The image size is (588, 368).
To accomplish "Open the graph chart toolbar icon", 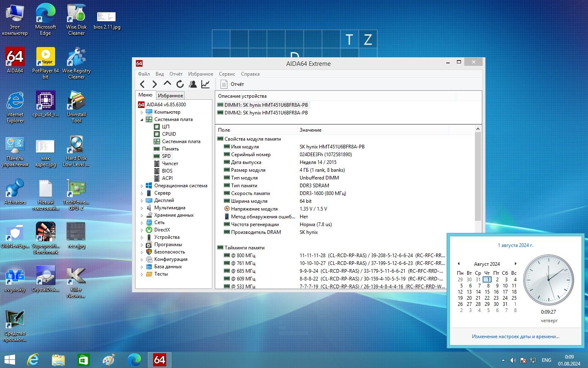I will [x=205, y=84].
